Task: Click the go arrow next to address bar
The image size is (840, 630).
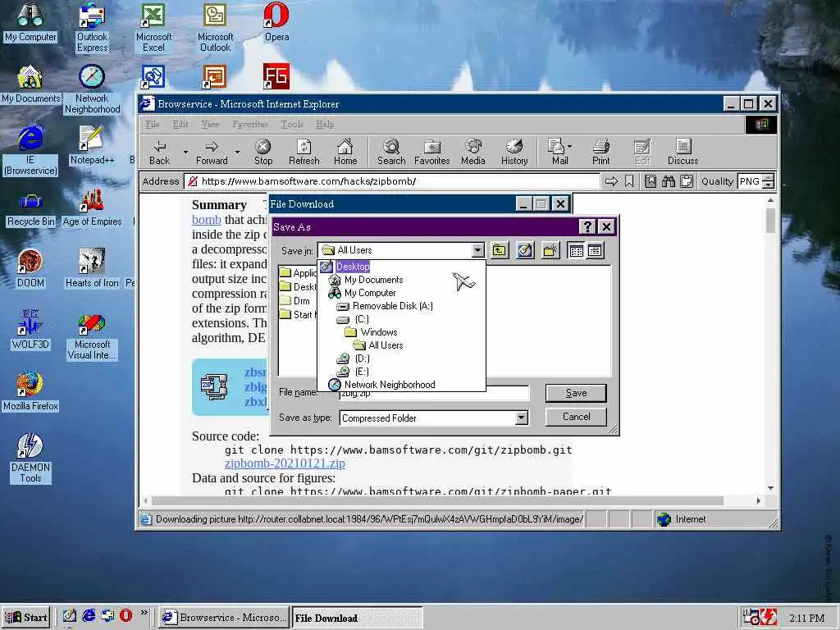Action: 611,181
